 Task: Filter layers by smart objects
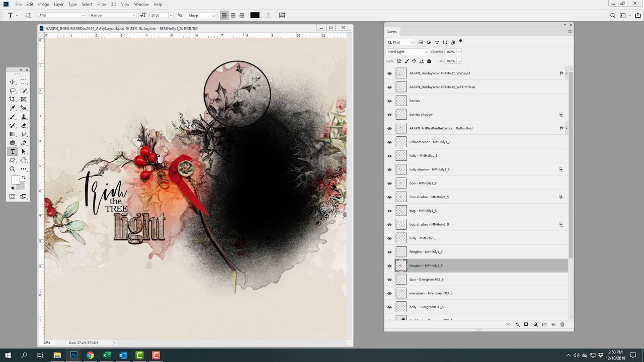[453, 42]
